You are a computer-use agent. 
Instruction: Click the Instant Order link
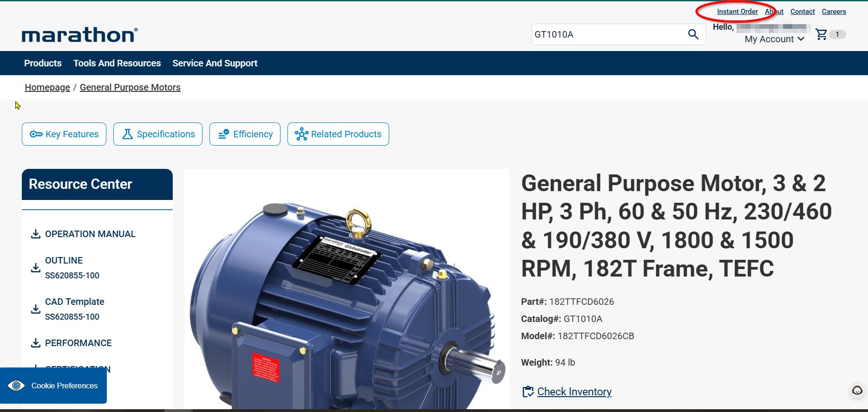[737, 12]
